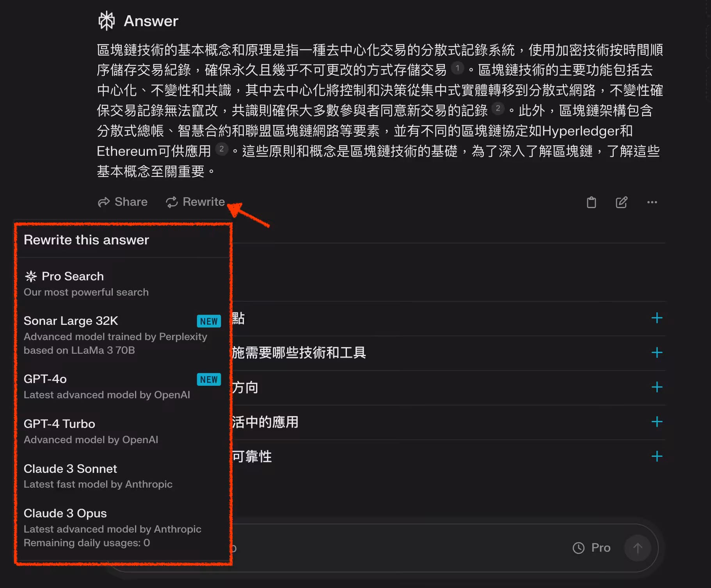
Task: Select the Claude 3 Opus model
Action: pyautogui.click(x=123, y=527)
